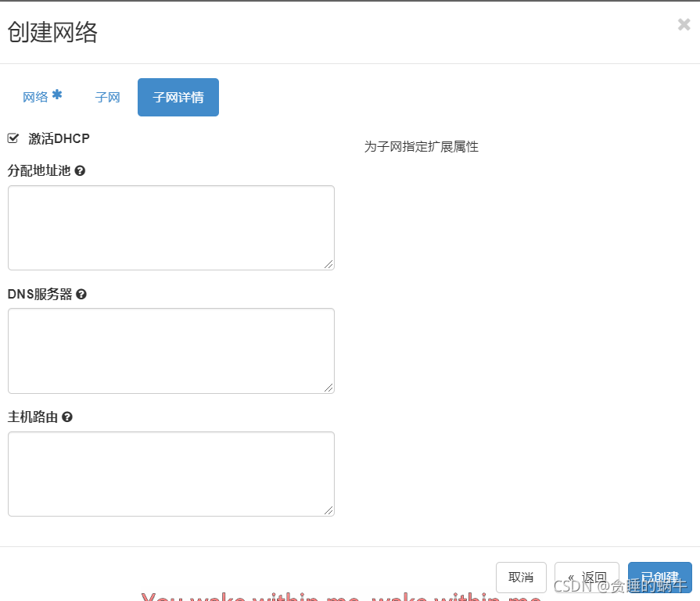
Task: Click the DNS服务器 field label
Action: click(x=40, y=294)
